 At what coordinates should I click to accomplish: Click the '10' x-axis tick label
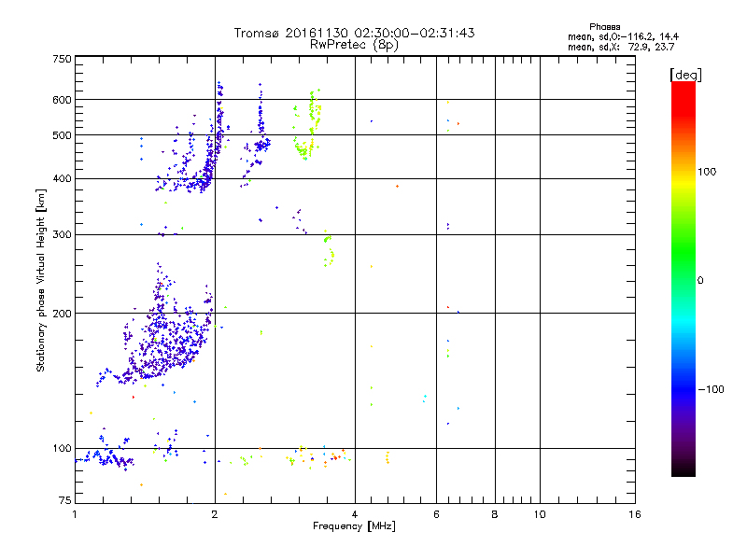(540, 514)
